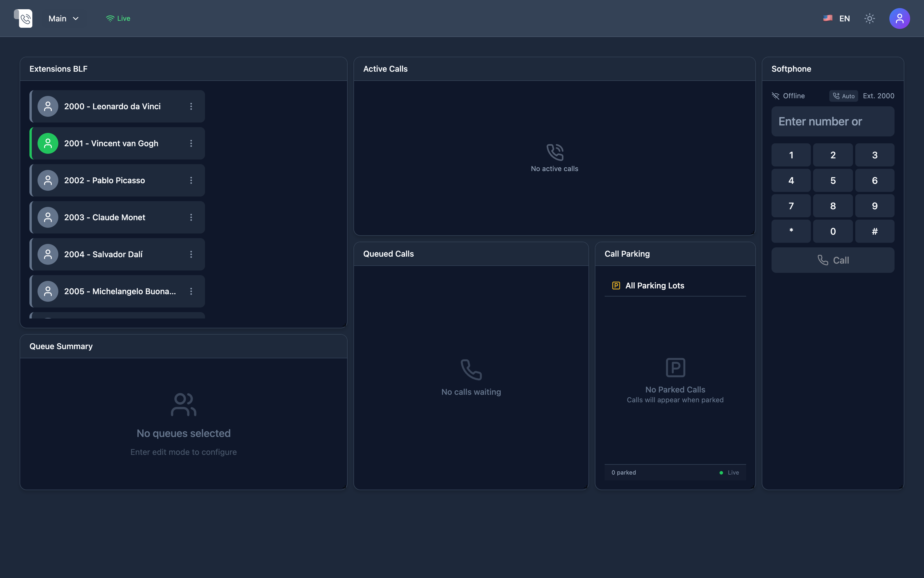Open options menu for 2001 Vincent van Gogh
This screenshot has height=578, width=924.
point(191,143)
